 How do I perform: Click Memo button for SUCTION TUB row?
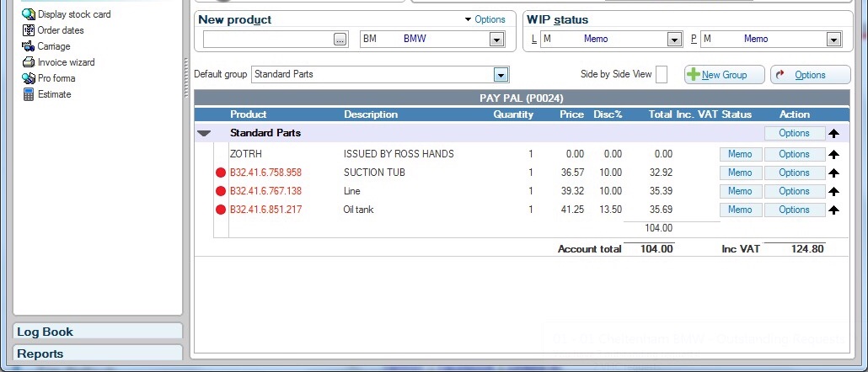point(741,173)
